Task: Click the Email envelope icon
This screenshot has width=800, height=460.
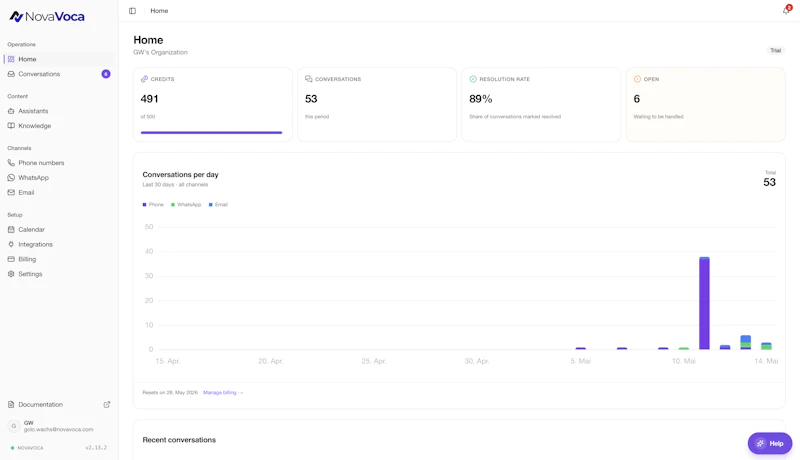Action: click(11, 192)
